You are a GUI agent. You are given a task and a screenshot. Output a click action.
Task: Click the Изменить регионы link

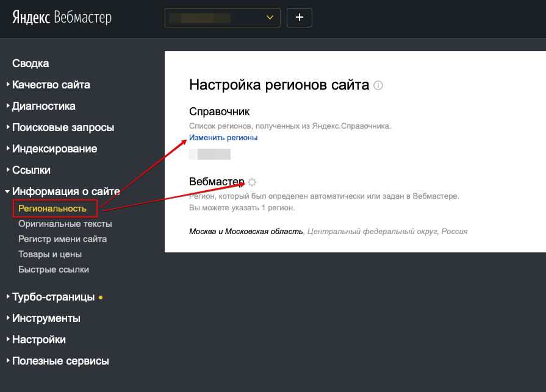pos(222,138)
